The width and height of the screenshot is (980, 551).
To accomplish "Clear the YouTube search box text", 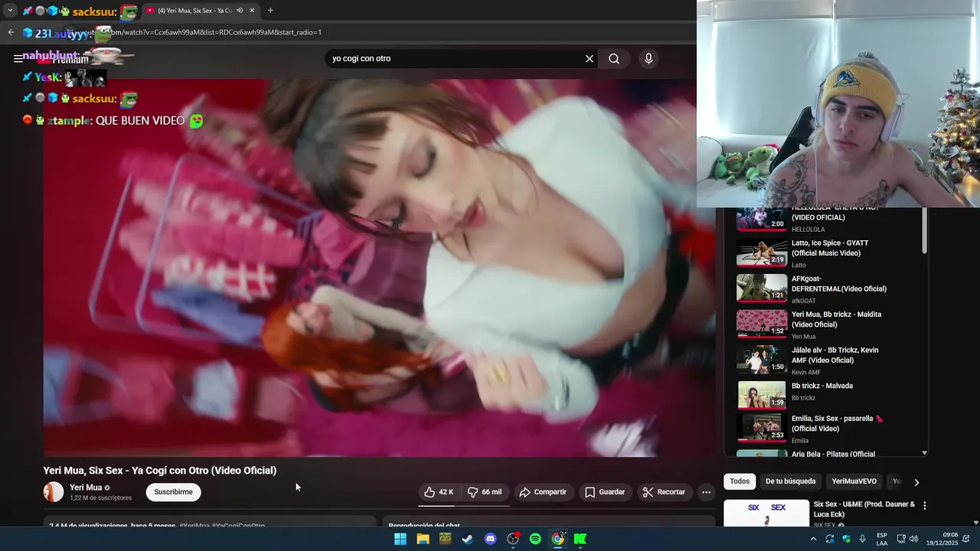I will click(x=590, y=59).
